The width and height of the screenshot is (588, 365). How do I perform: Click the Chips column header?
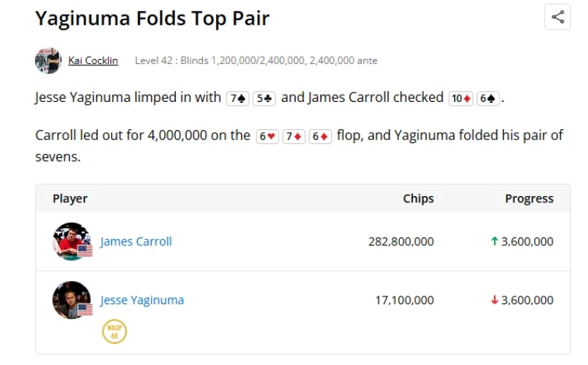418,198
